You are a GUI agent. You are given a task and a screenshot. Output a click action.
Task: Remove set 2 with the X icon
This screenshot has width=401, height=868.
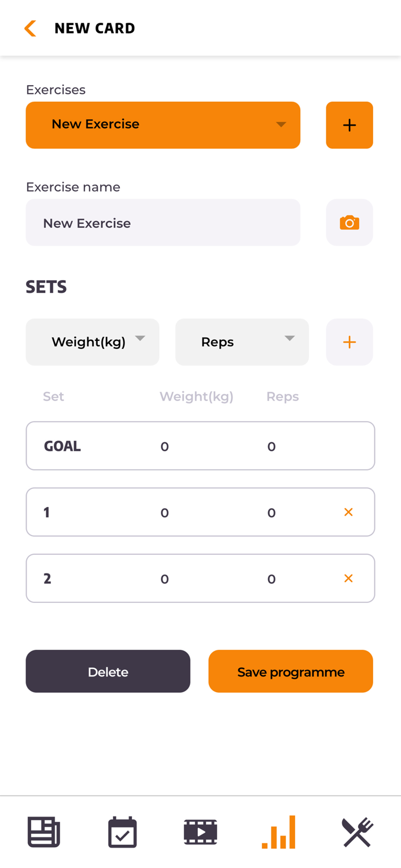coord(348,579)
